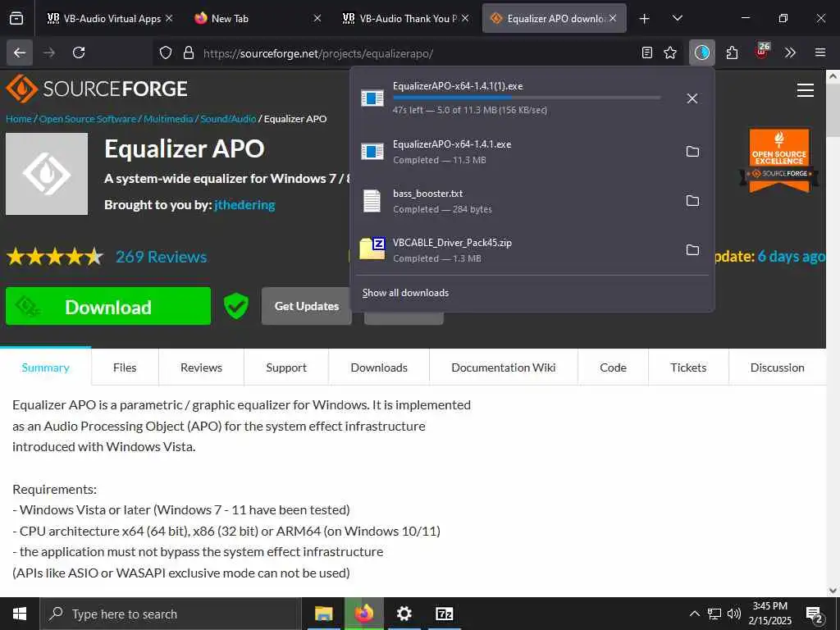This screenshot has height=630, width=840.
Task: Open the Documentation Wiki tab
Action: 504,367
